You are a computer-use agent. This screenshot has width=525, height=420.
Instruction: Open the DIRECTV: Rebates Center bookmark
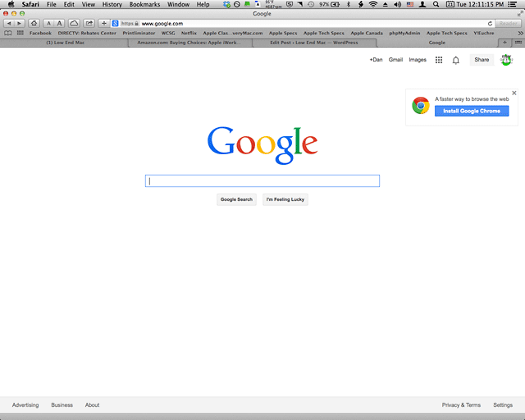click(87, 33)
